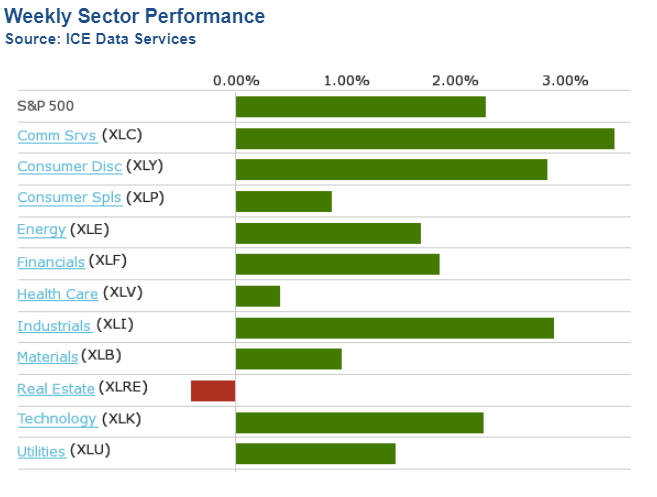Click the Utilities sector link
Screen dimensions: 657x497
(41, 452)
